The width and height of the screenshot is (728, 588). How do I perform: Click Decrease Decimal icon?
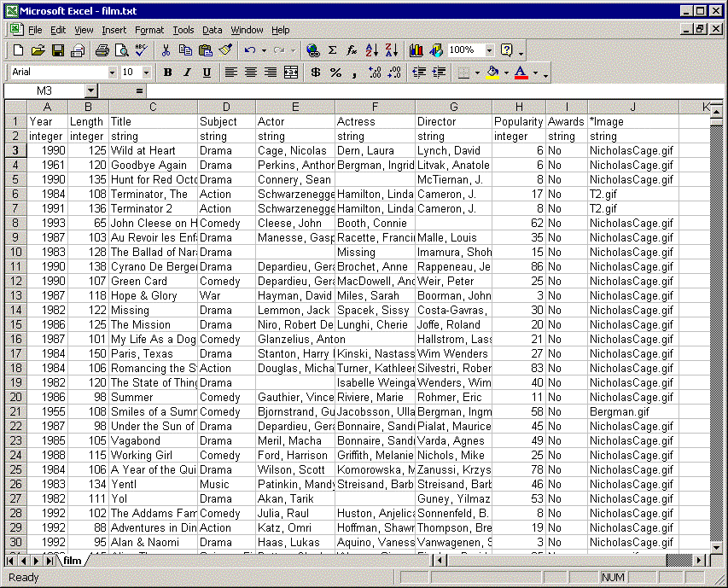(x=394, y=73)
